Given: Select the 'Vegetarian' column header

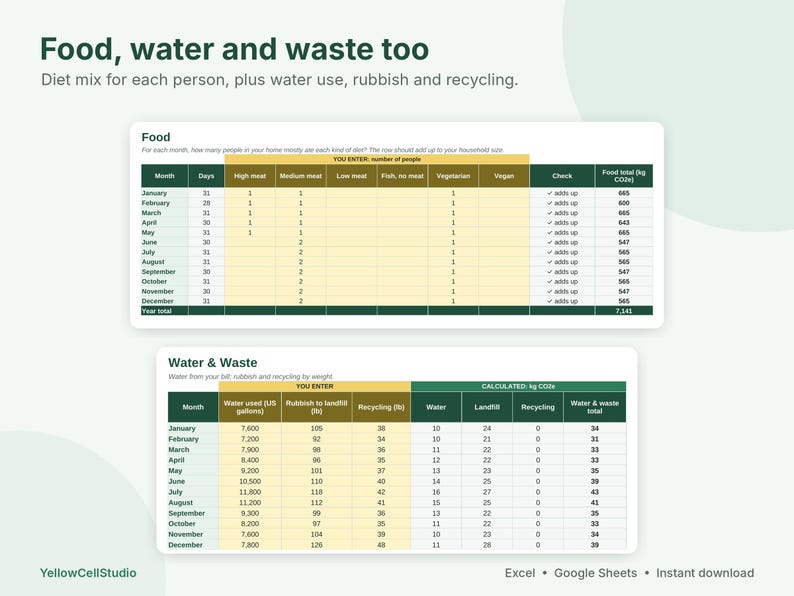Looking at the screenshot, I should tap(453, 176).
